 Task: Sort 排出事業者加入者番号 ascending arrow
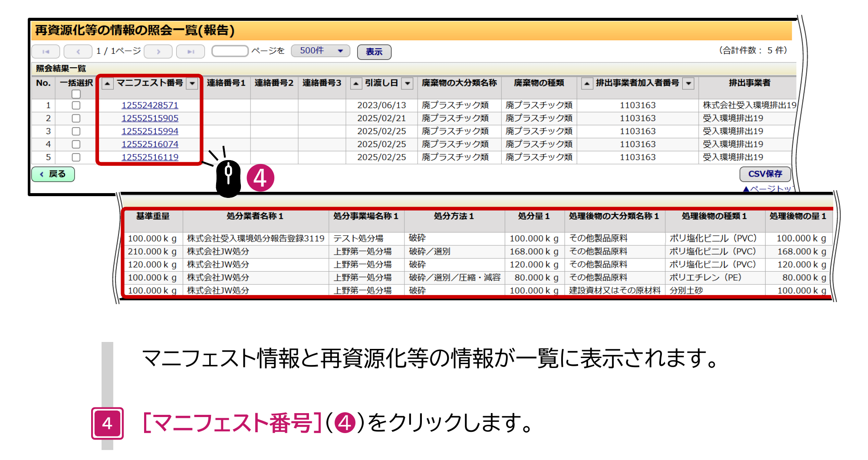tap(587, 84)
